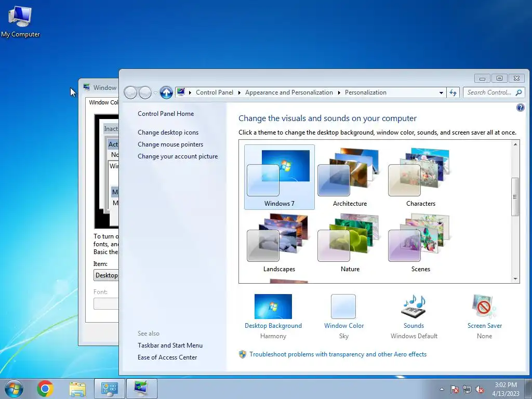Click the Desktop Background text link

tap(273, 326)
